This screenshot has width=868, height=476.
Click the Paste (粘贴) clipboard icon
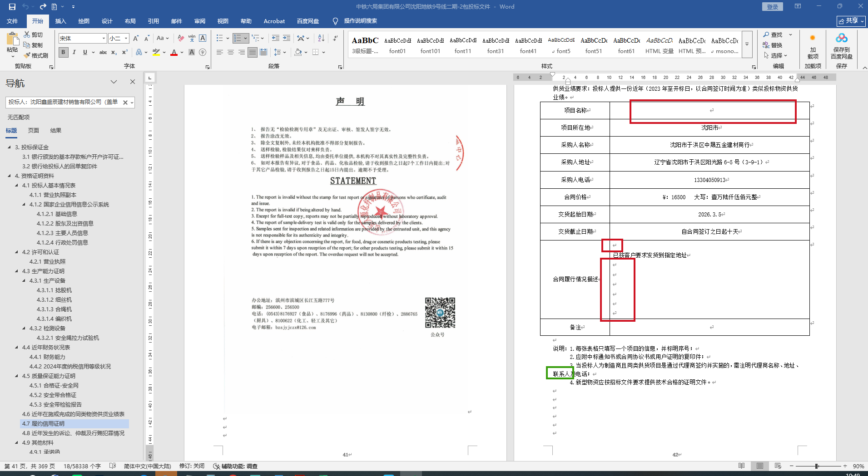point(12,39)
